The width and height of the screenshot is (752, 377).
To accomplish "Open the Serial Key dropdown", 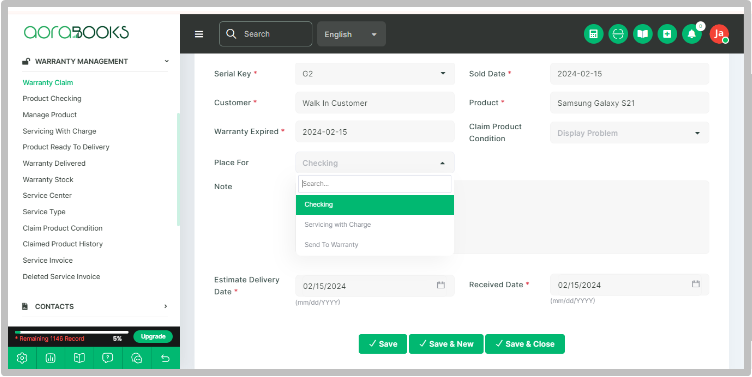I will pos(375,74).
